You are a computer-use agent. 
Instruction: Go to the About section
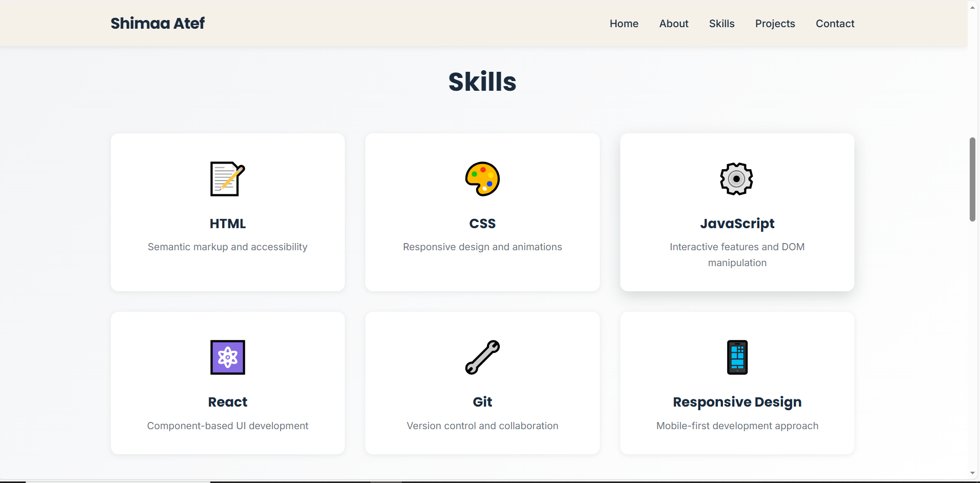(673, 24)
